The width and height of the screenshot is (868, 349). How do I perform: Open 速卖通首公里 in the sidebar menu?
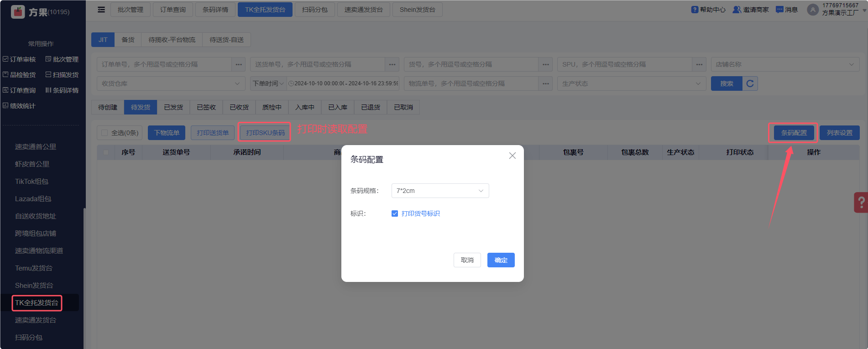(x=36, y=147)
